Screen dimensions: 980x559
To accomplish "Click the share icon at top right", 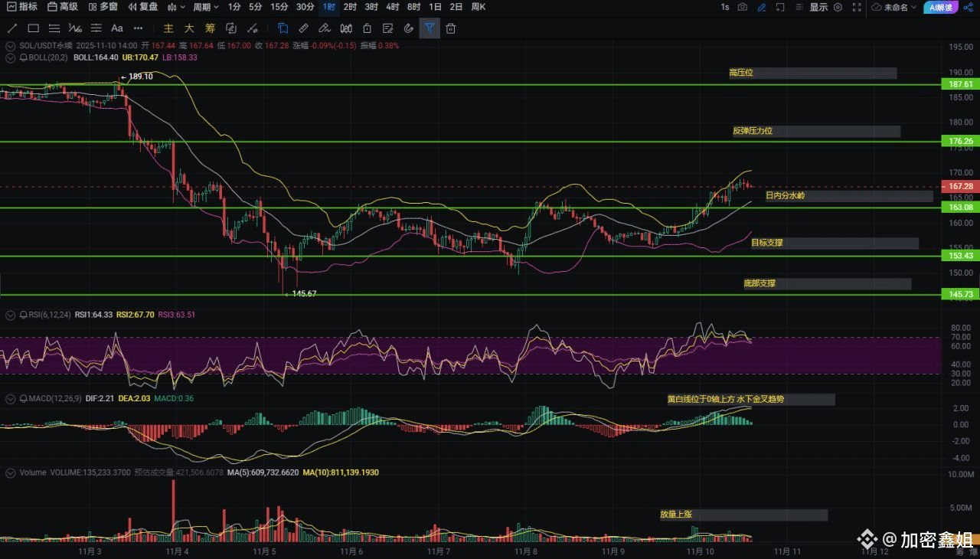I will (x=968, y=7).
